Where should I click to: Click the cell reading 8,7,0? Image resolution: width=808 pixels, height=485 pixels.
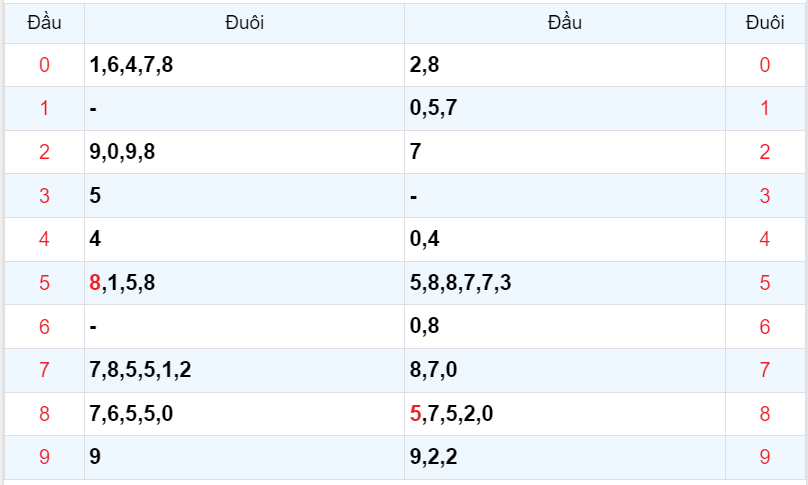[434, 370]
